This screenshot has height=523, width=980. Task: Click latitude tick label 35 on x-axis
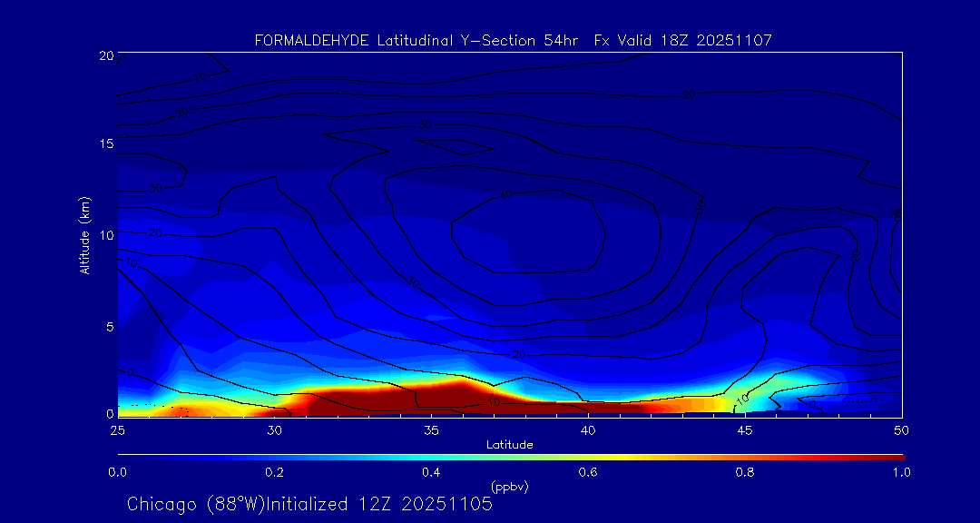pyautogui.click(x=431, y=429)
